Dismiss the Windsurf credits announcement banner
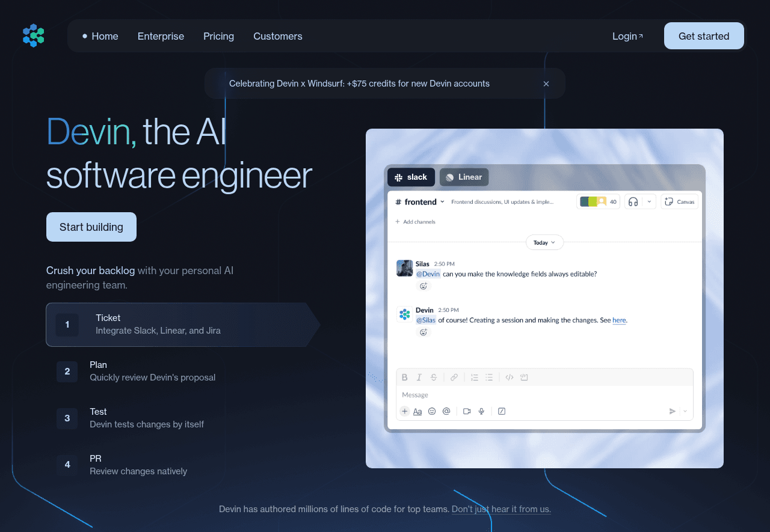770x532 pixels. pyautogui.click(x=546, y=84)
